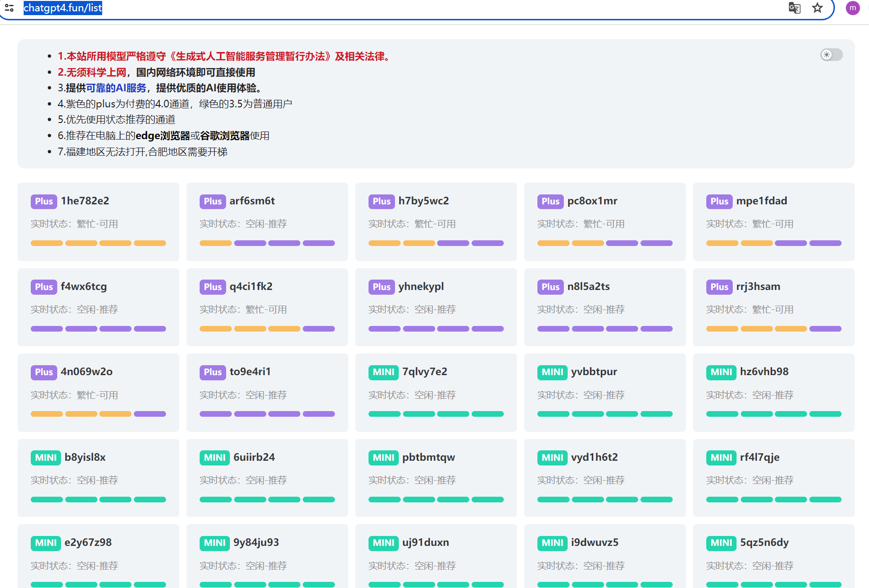
Task: Open the MINI channel 7qlvy7e2
Action: click(x=436, y=393)
